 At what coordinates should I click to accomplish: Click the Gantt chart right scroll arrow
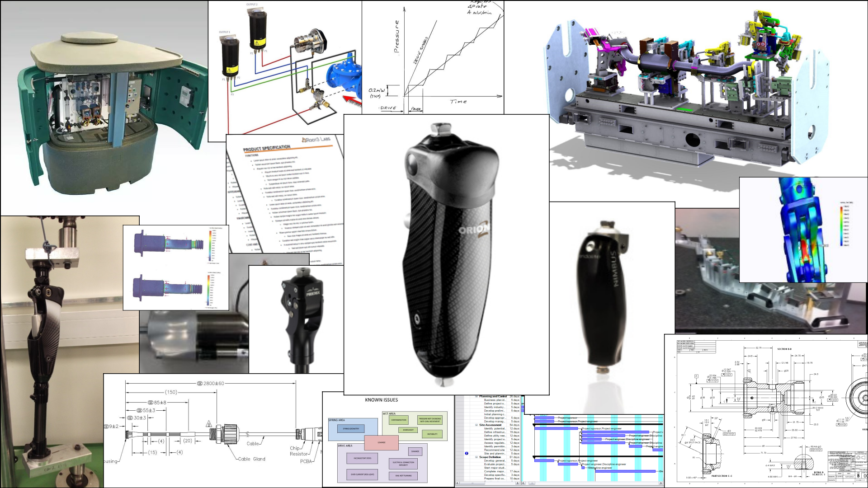coord(660,483)
